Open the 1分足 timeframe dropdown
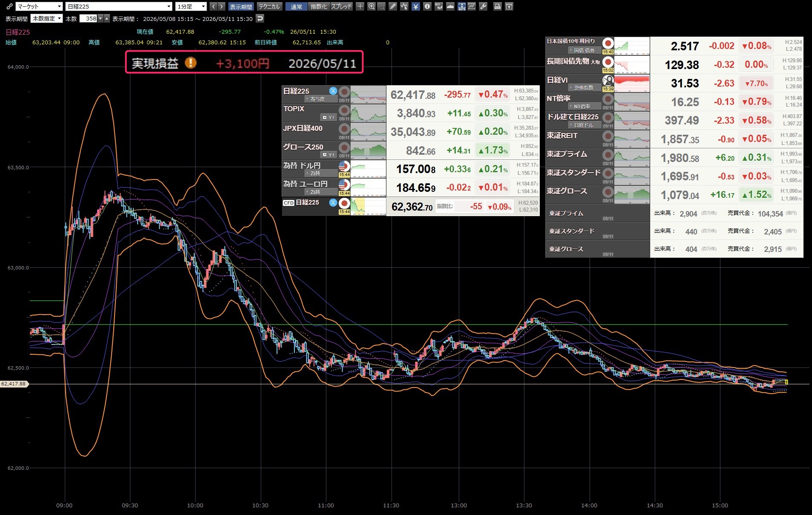This screenshot has width=812, height=515. (191, 6)
